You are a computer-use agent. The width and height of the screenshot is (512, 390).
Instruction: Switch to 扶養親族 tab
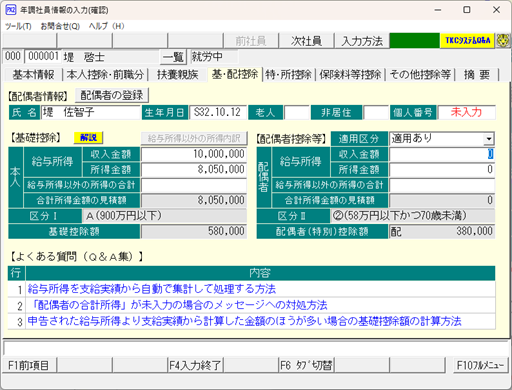178,75
